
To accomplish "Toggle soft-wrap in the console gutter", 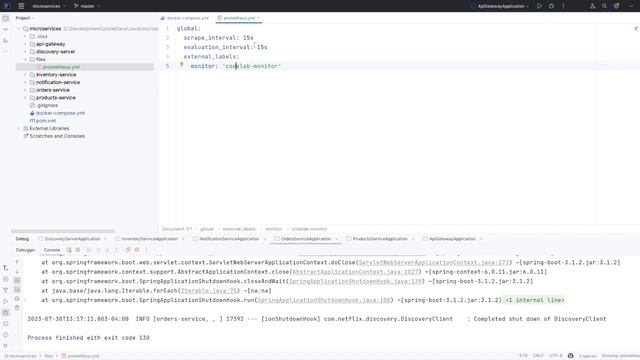I will [17, 280].
